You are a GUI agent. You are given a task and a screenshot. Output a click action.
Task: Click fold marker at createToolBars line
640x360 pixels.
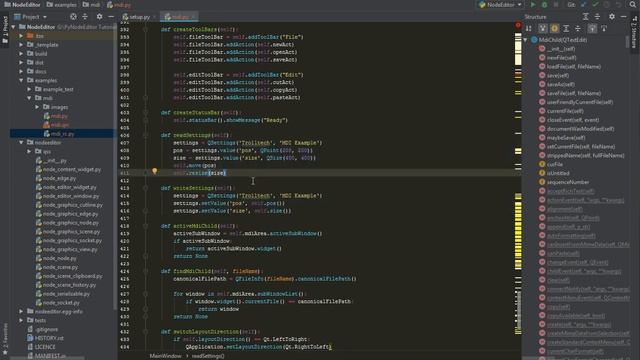[145, 29]
